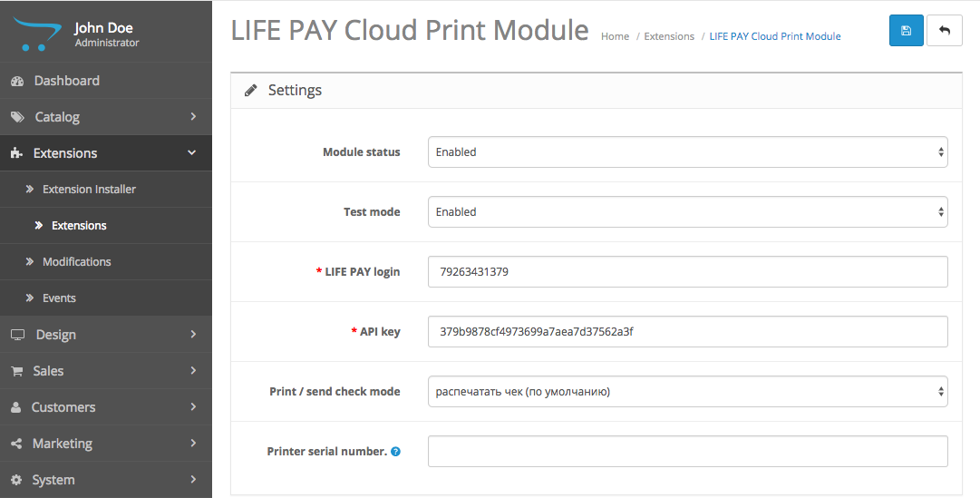Open the Marketing sidebar menu
Viewport: 980px width, 498px height.
106,444
